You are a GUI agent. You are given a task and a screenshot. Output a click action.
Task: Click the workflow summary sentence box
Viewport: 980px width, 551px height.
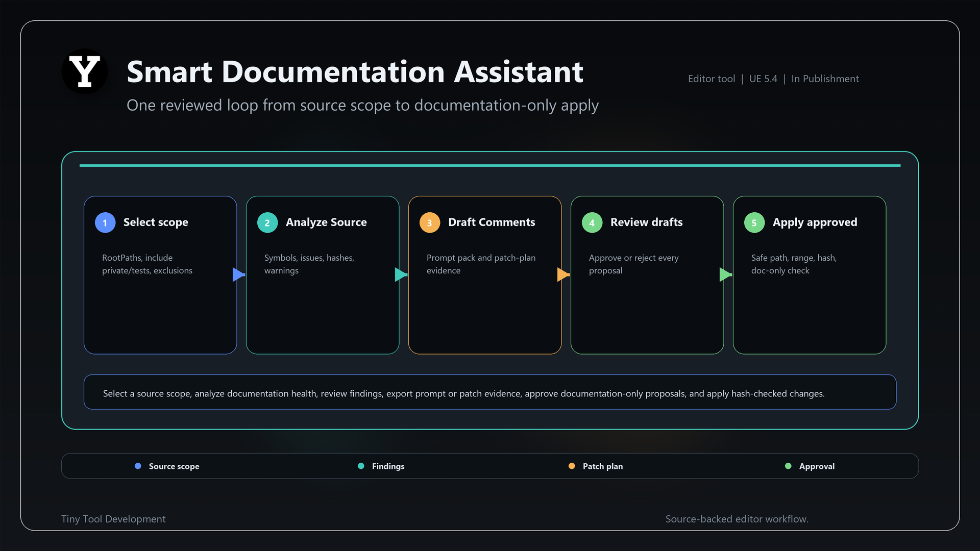click(x=490, y=392)
